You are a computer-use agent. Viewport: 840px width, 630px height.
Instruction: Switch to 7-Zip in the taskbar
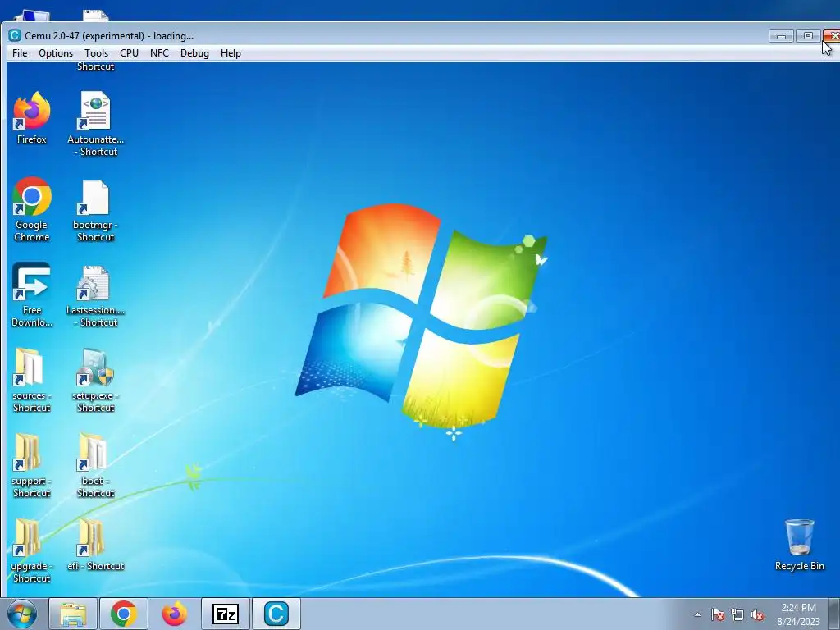[x=226, y=614]
